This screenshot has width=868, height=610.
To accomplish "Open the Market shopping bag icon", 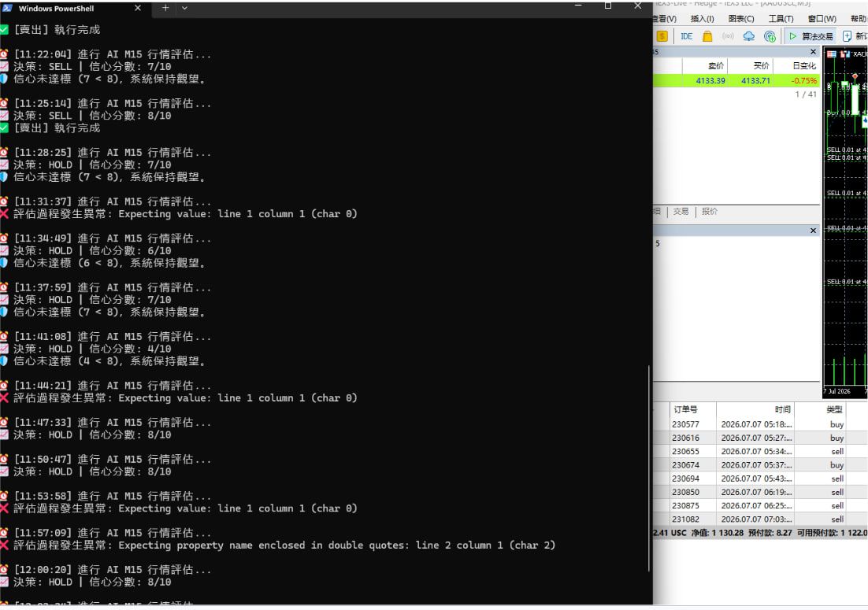I will (707, 36).
